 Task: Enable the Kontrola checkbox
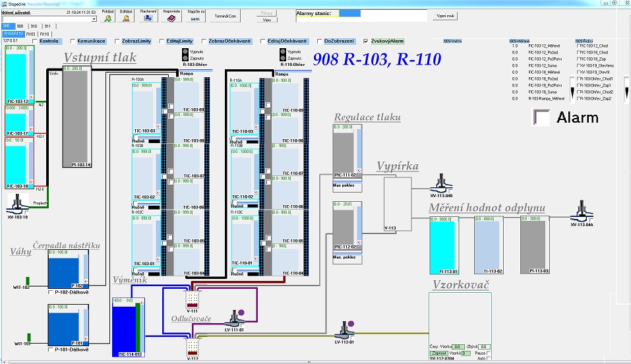(x=36, y=41)
